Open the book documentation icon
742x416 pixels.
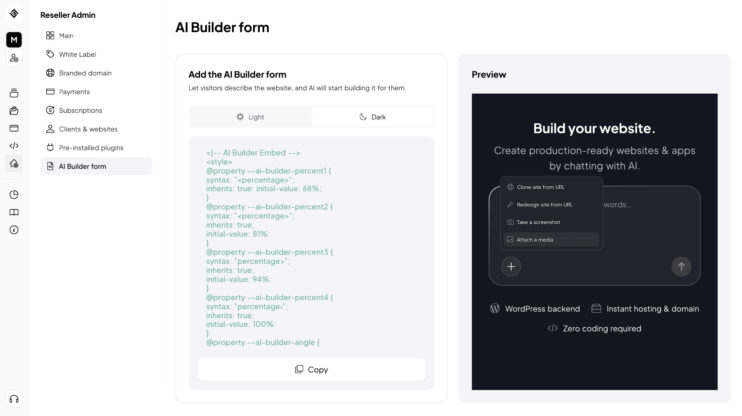coord(14,212)
